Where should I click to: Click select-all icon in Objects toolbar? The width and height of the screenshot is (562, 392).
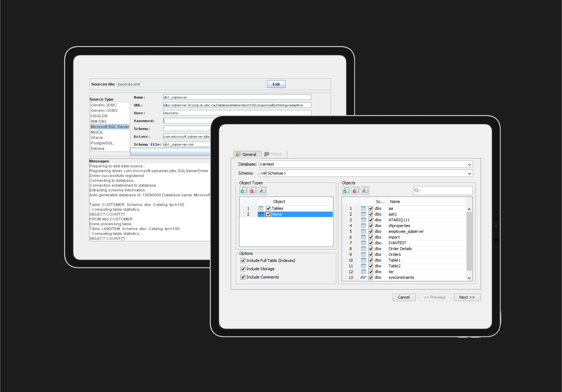(346, 191)
